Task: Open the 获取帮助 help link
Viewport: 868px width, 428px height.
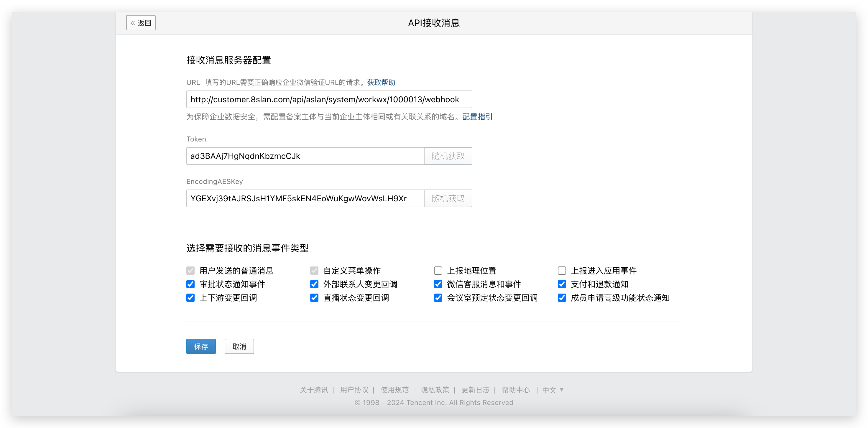Action: click(x=381, y=83)
